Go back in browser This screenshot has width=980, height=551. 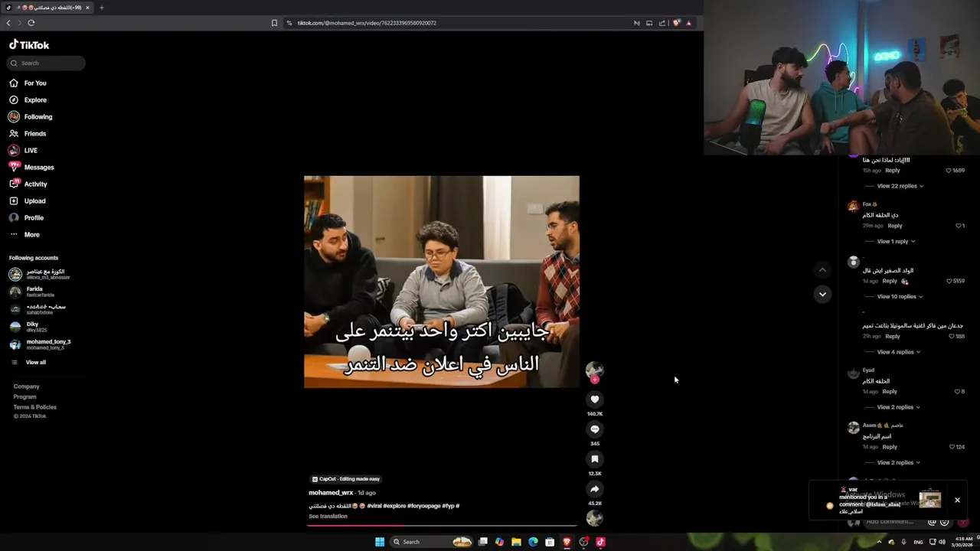(x=8, y=23)
